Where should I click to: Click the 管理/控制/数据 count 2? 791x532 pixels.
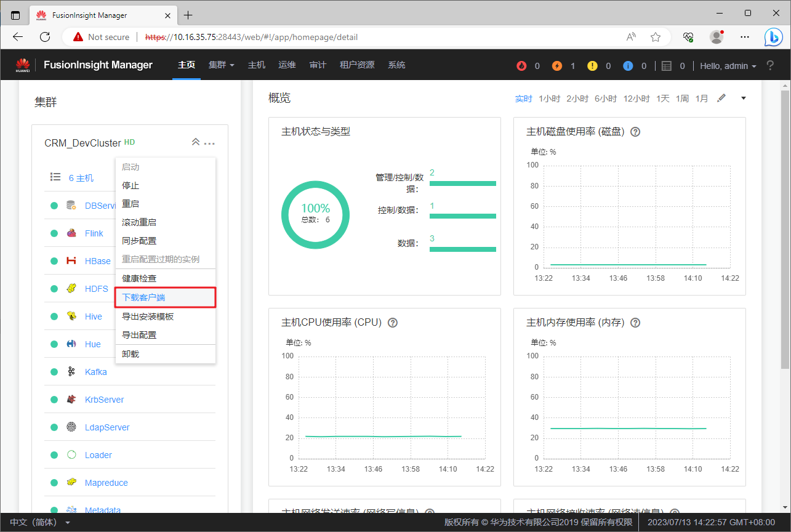click(432, 172)
